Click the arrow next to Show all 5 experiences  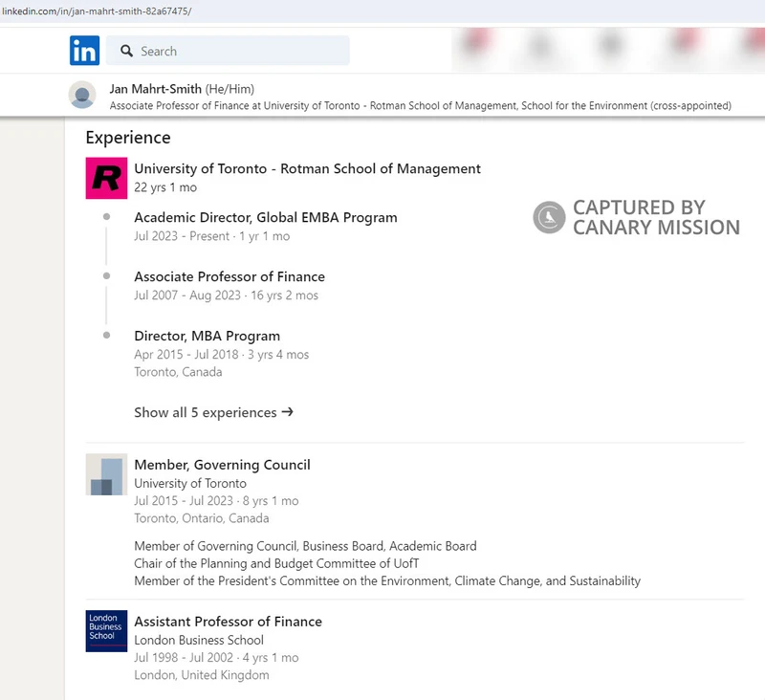pyautogui.click(x=288, y=412)
